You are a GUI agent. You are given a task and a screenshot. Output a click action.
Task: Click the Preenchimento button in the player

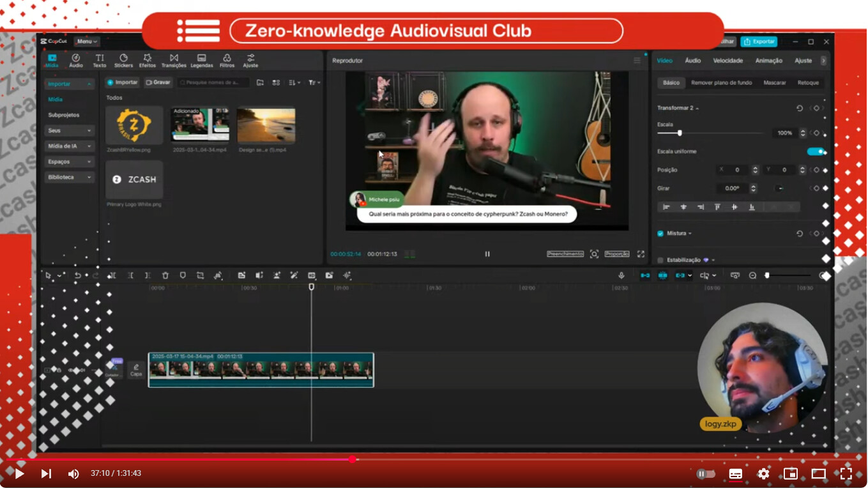tap(565, 254)
